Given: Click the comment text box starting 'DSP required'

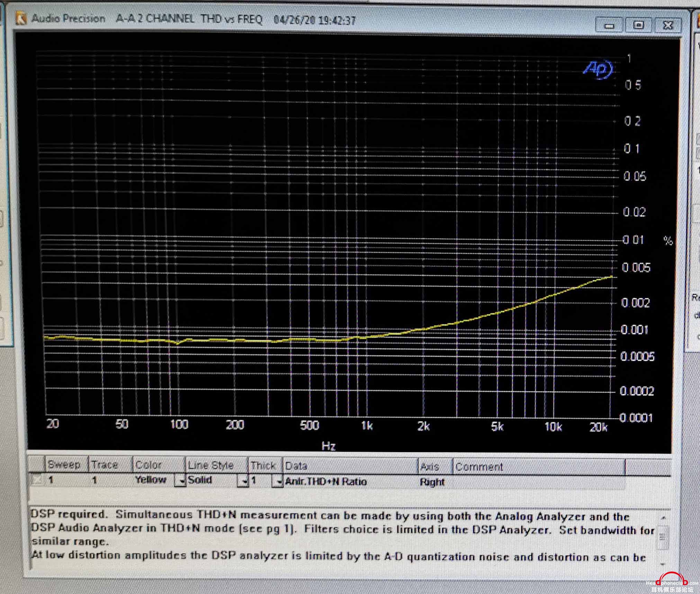Looking at the screenshot, I should (343, 535).
